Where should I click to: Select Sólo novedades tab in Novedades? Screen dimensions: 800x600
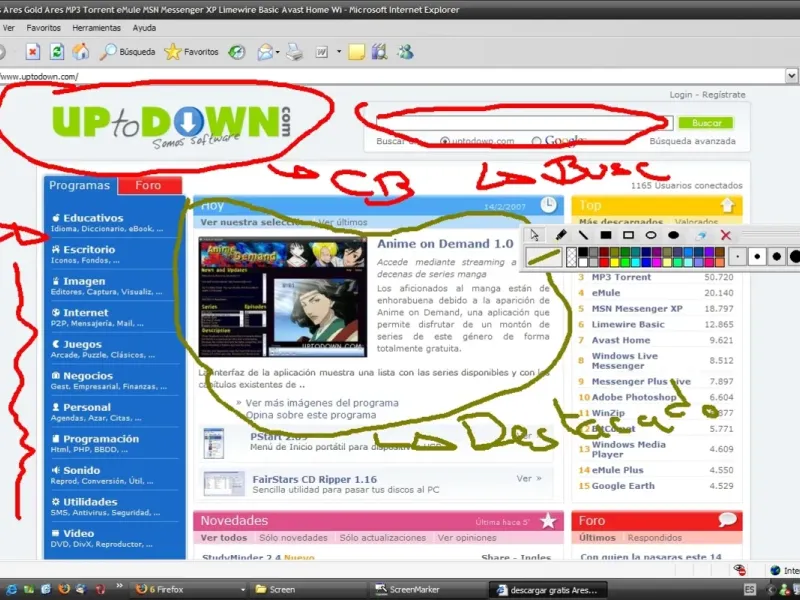293,538
